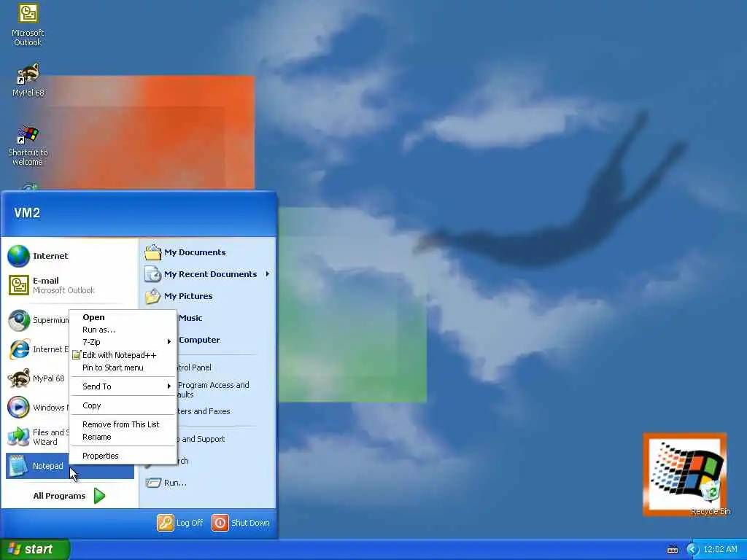Click taskbar clock showing 12:02 AM
747x560 pixels.
(720, 550)
